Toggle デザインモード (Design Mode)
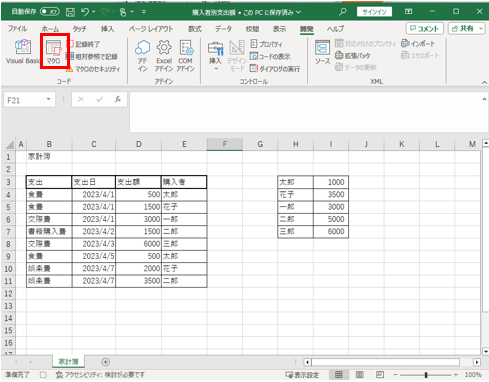 point(237,56)
